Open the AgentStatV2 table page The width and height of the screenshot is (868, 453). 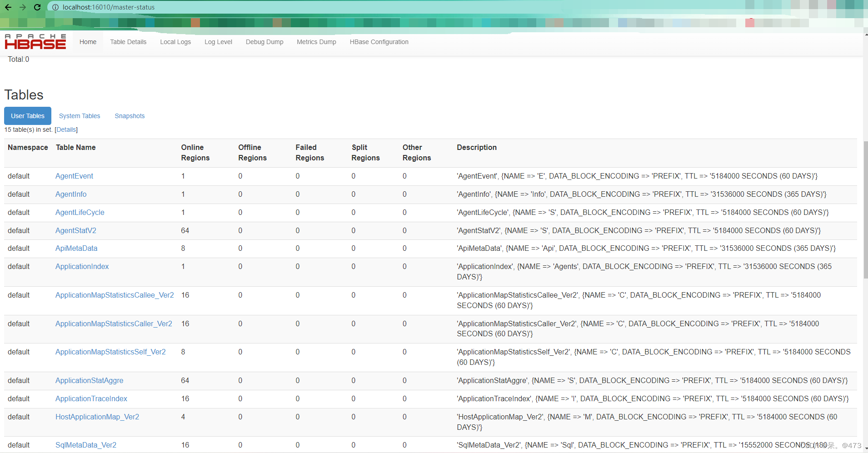click(x=75, y=230)
